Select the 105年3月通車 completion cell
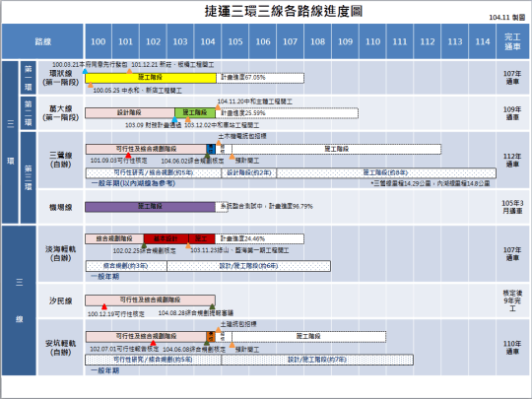532x399 pixels. point(512,207)
